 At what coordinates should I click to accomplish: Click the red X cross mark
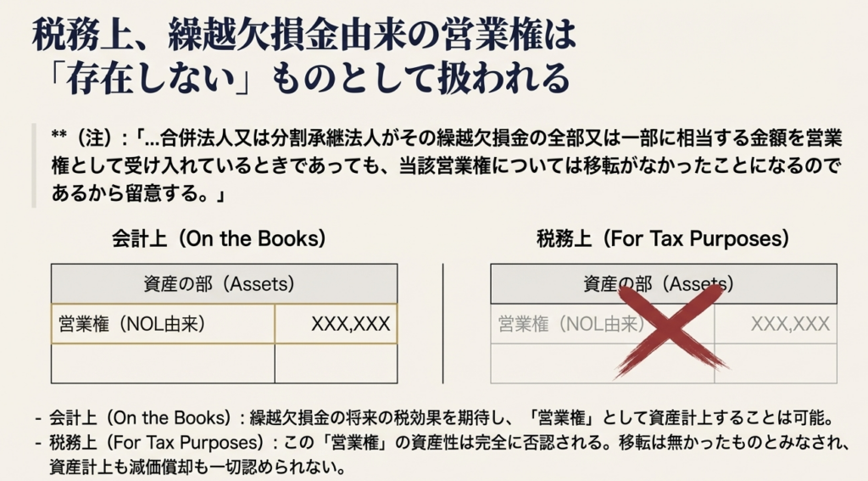click(671, 329)
